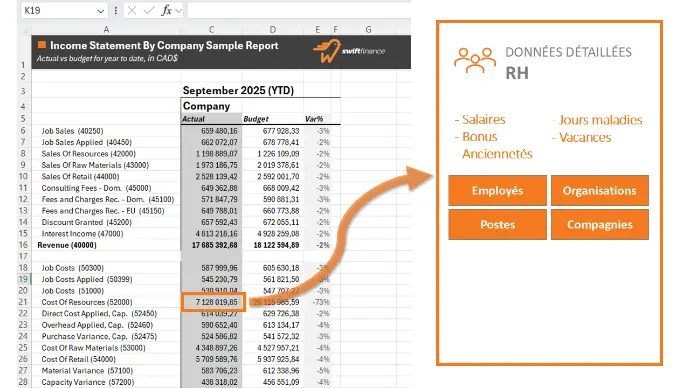Viewport: 690px width, 388px height.
Task: Select the whole sheet corner triangle
Action: 26,30
